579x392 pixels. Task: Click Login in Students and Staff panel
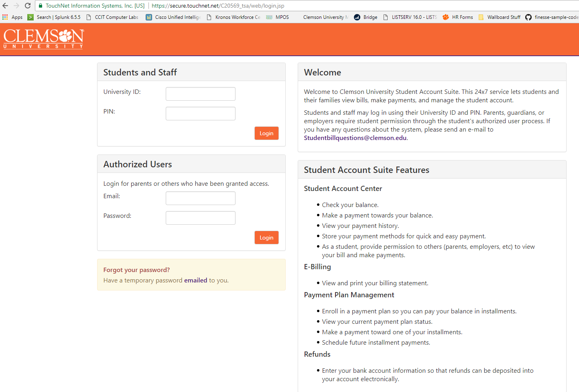(x=266, y=133)
